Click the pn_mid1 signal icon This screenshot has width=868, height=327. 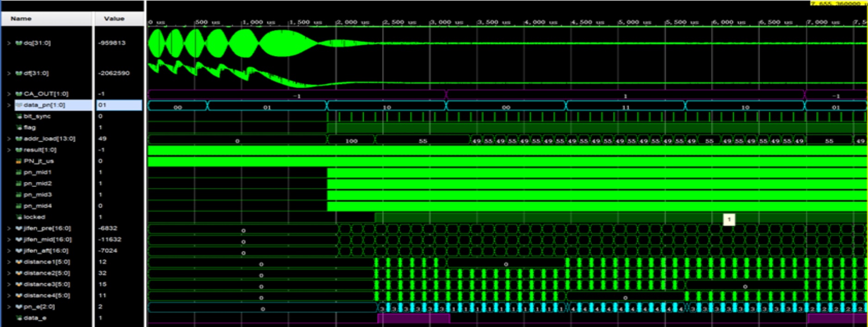point(19,172)
